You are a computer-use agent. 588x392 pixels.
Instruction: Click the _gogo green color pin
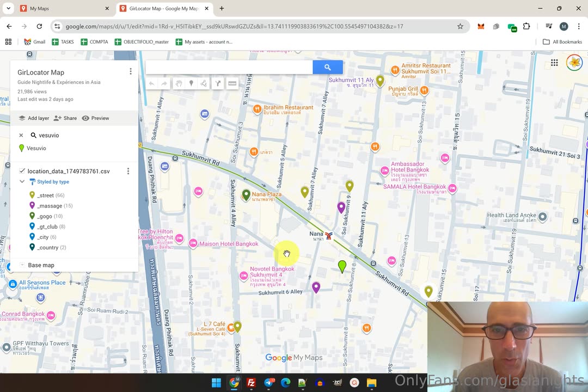tap(32, 216)
